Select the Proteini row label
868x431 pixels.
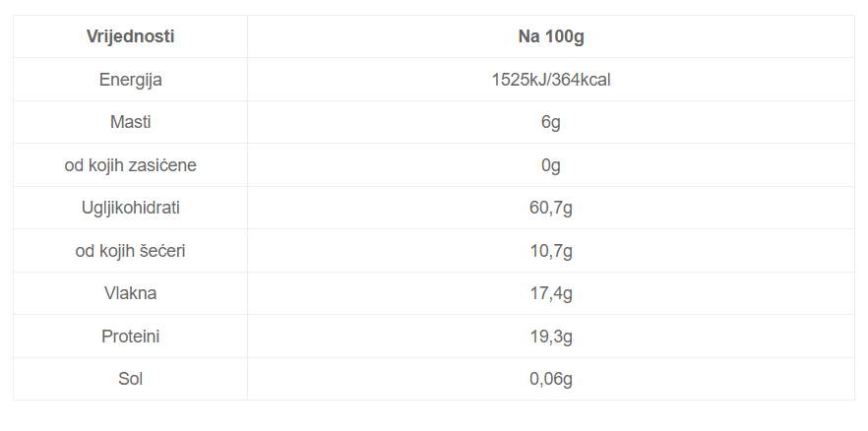click(130, 337)
